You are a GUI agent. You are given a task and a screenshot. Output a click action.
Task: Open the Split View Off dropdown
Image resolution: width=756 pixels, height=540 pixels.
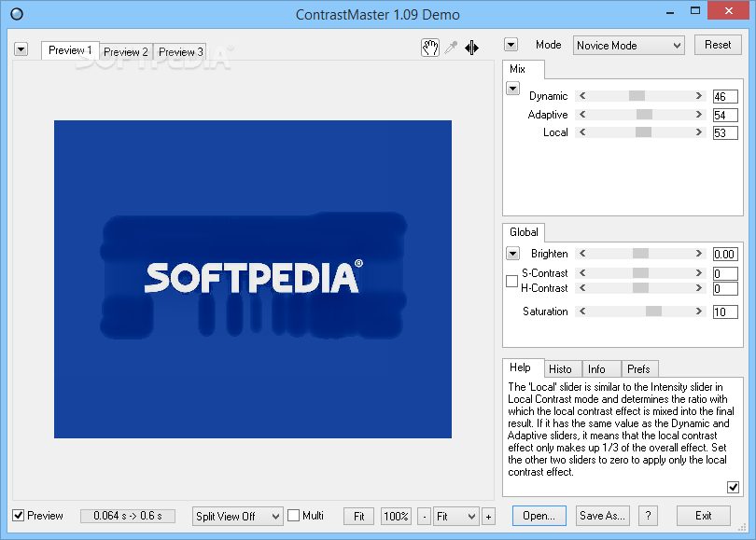(237, 517)
